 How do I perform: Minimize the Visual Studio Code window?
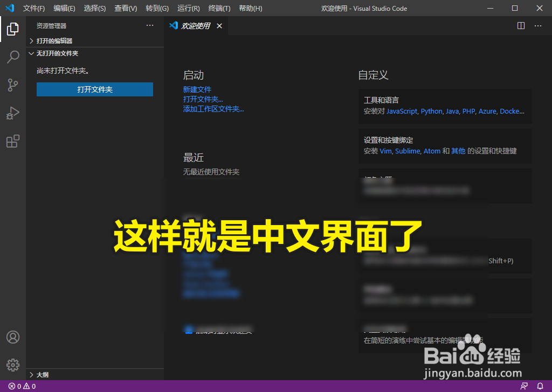pos(490,8)
